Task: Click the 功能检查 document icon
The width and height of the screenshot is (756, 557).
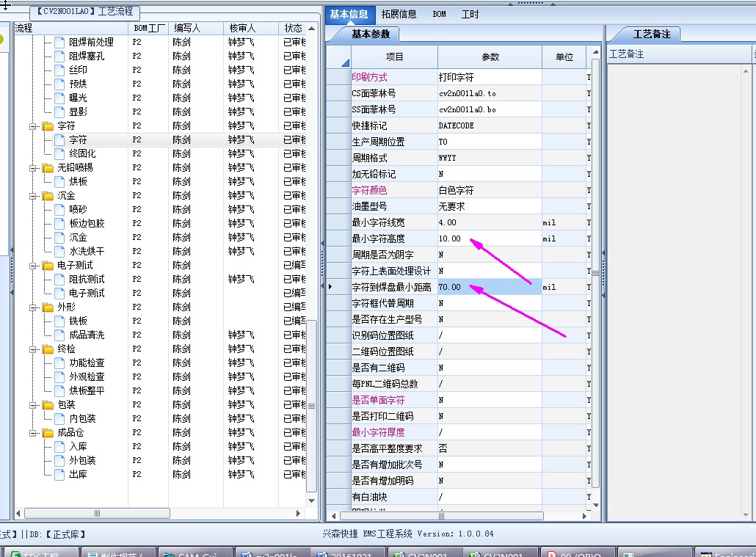Action: [x=59, y=363]
